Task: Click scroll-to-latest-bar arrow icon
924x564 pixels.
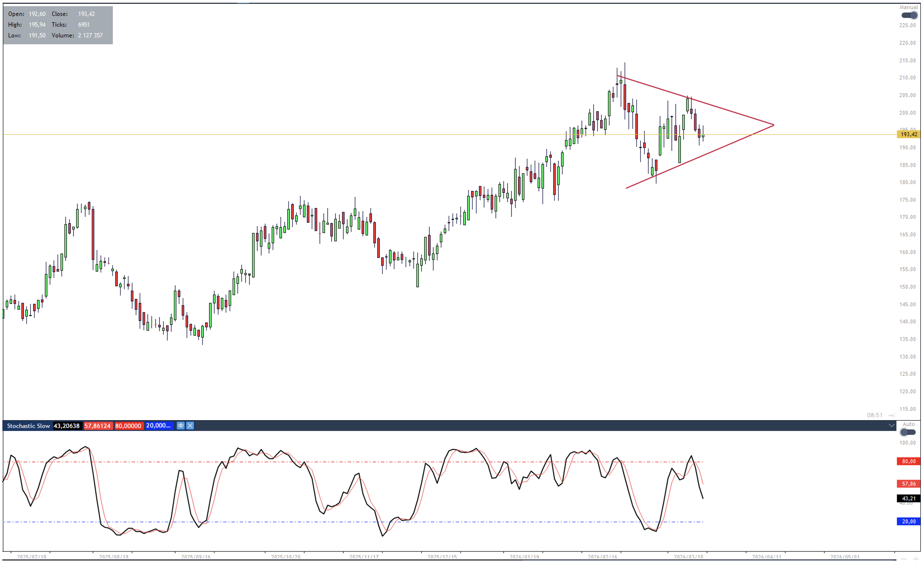Action: 891,415
